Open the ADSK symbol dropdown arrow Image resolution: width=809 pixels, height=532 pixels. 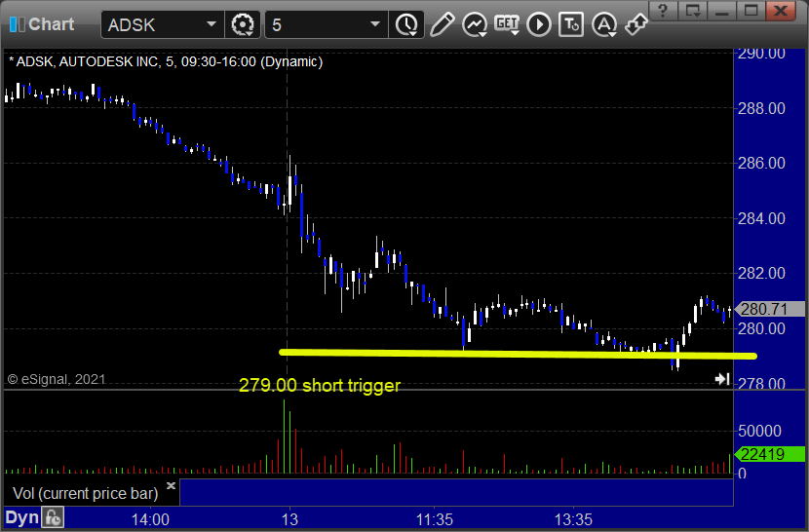(x=211, y=24)
